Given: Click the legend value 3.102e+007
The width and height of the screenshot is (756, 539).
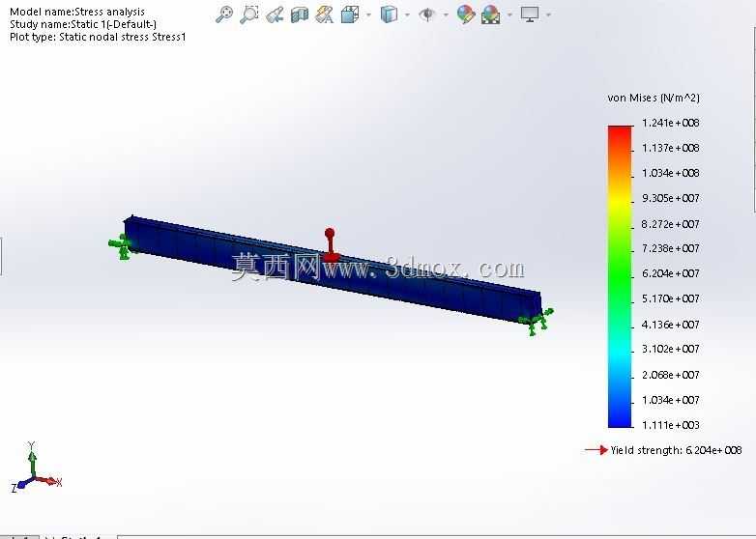Looking at the screenshot, I should 670,349.
